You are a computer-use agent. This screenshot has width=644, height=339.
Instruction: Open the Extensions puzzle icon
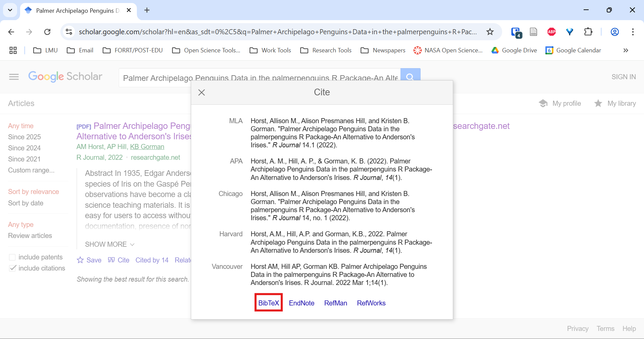[x=588, y=32]
